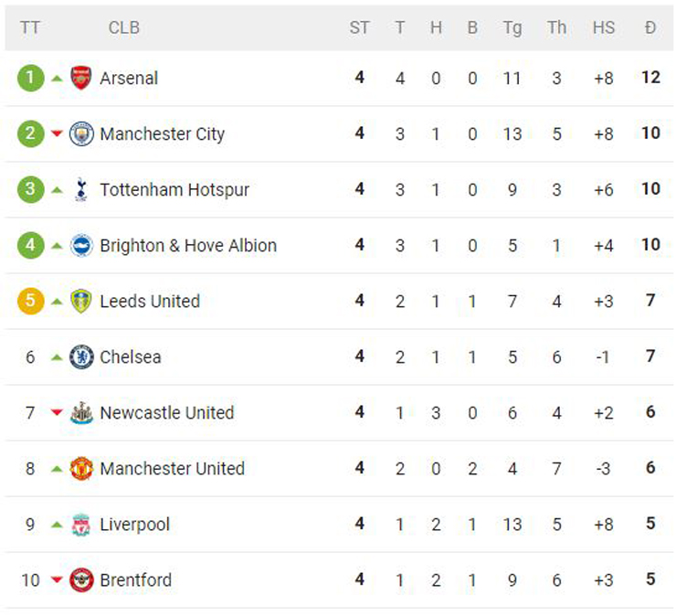Click the CLB column header
Screen dimensions: 676x616
[124, 27]
